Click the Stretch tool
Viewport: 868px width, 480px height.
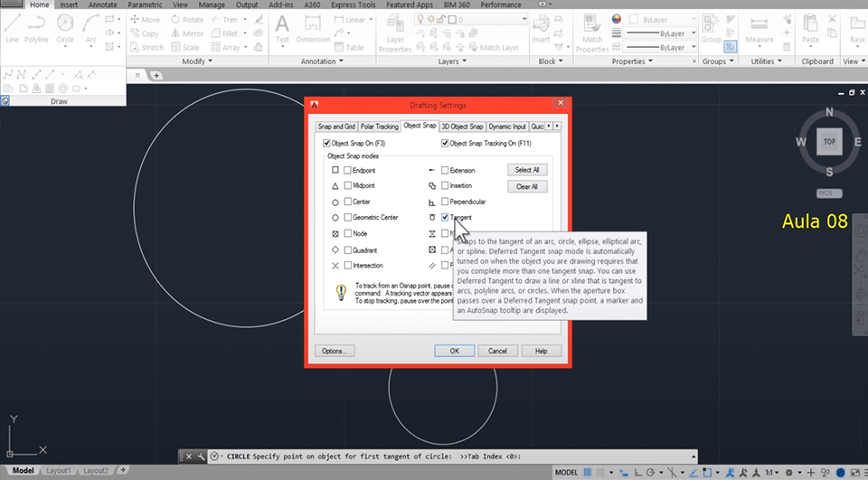click(x=147, y=47)
